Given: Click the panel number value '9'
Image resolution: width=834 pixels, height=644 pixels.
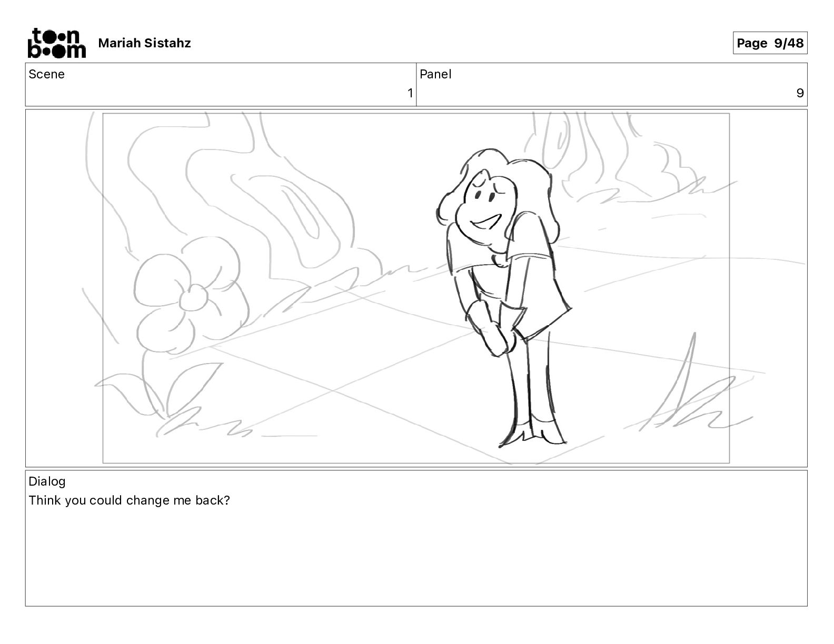Looking at the screenshot, I should [x=800, y=93].
